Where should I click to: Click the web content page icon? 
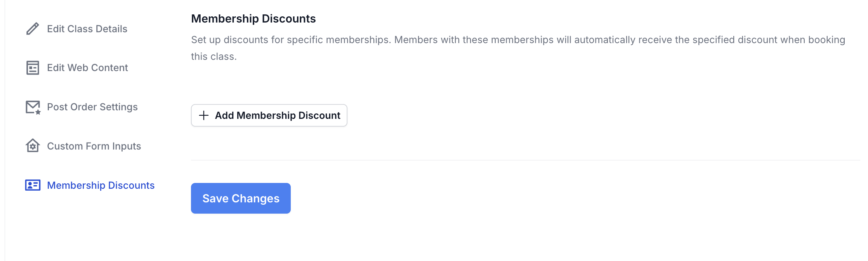tap(33, 68)
